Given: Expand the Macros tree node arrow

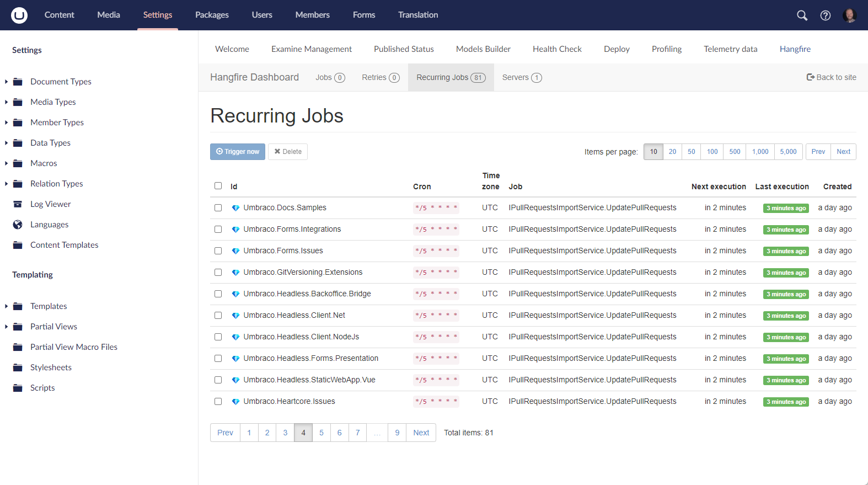Looking at the screenshot, I should click(6, 163).
